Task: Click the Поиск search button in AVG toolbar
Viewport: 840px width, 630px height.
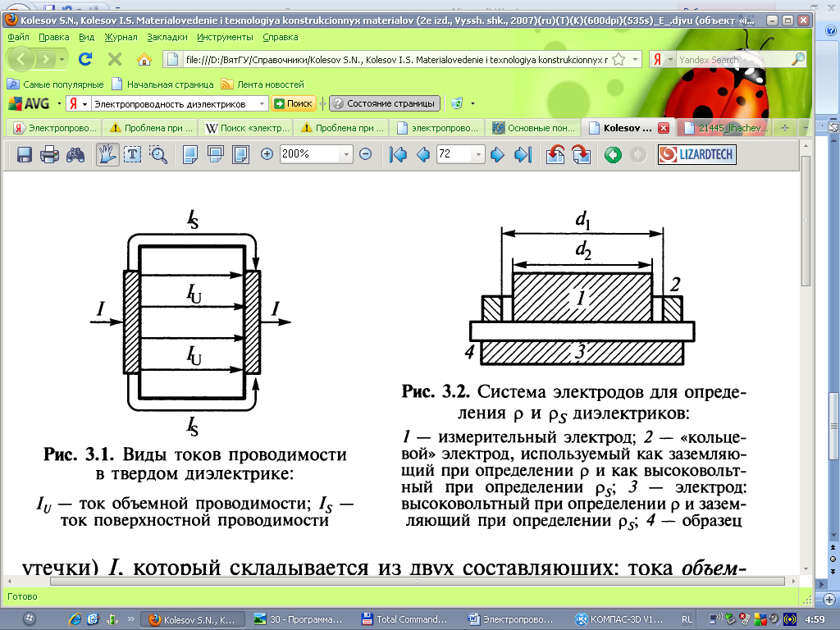Action: (294, 103)
